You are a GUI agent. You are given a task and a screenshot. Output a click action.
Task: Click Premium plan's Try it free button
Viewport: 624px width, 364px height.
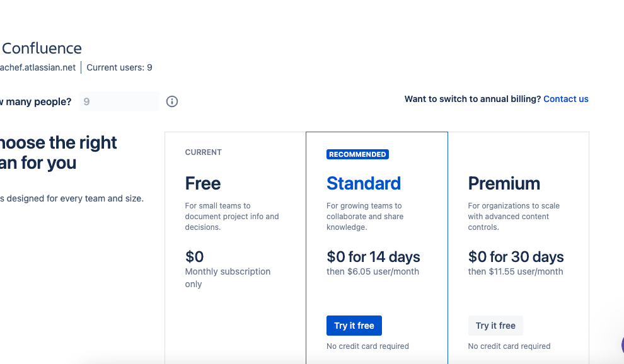click(x=495, y=326)
